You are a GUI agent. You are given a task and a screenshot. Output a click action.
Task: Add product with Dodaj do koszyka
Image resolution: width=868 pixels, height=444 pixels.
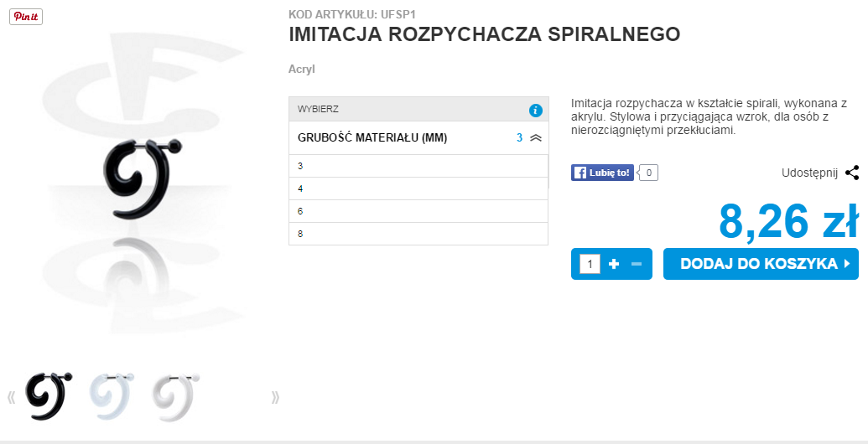pyautogui.click(x=761, y=264)
